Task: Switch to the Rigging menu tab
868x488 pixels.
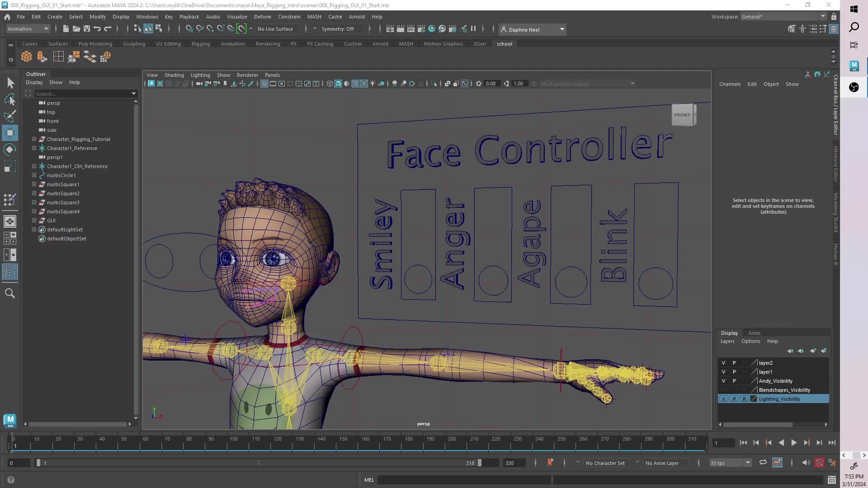Action: (x=201, y=44)
